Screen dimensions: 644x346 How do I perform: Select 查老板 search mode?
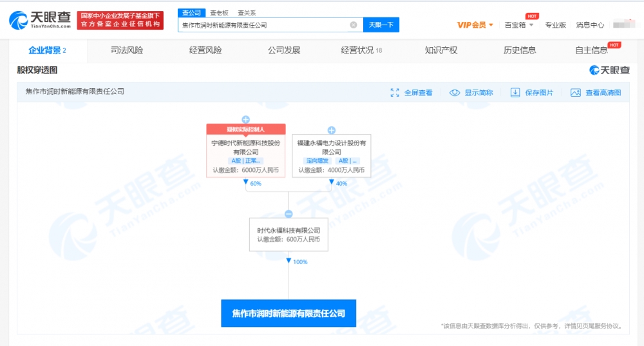coord(219,13)
